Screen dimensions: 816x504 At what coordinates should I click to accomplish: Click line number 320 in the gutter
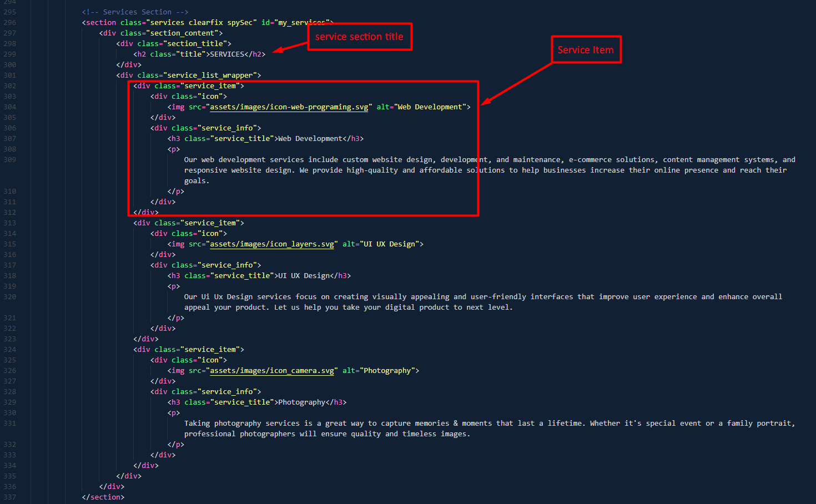pos(10,296)
